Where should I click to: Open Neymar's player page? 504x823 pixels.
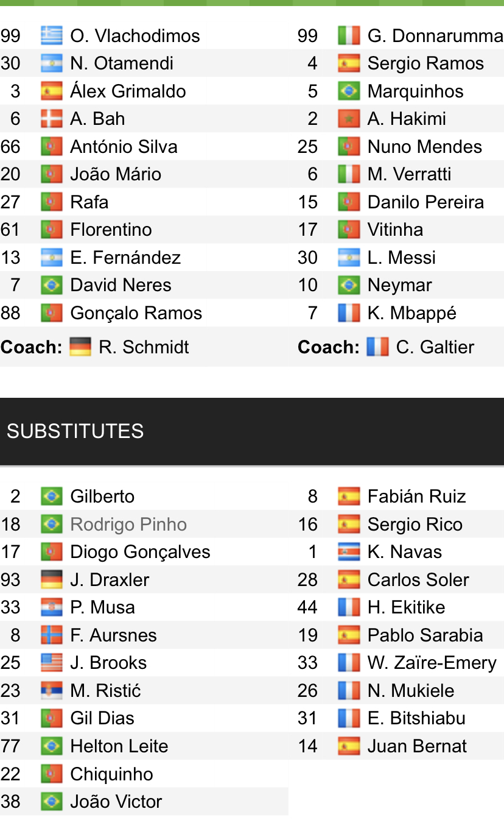pyautogui.click(x=399, y=285)
